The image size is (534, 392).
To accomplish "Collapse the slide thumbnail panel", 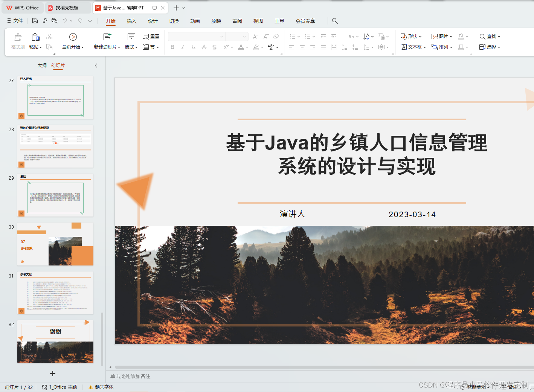I will pyautogui.click(x=96, y=65).
